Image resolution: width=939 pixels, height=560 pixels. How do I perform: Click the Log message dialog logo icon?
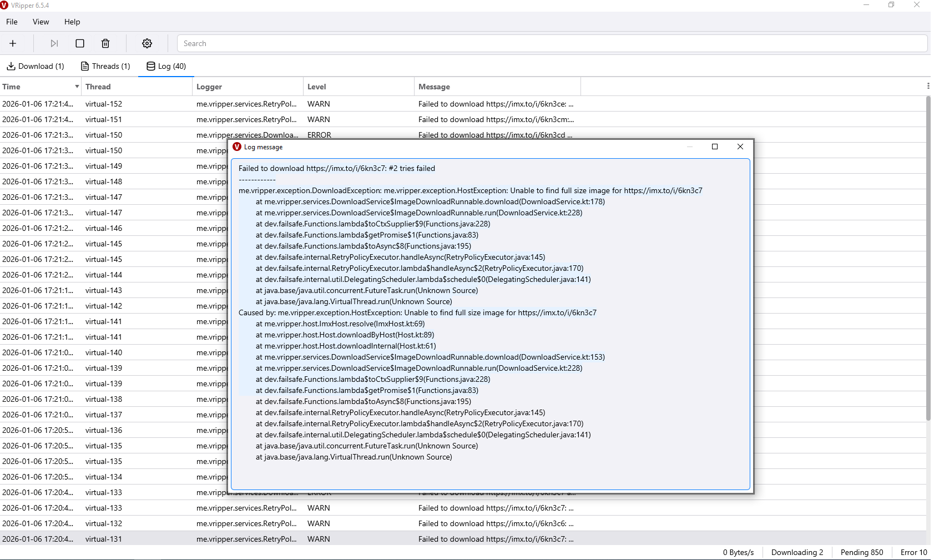237,147
